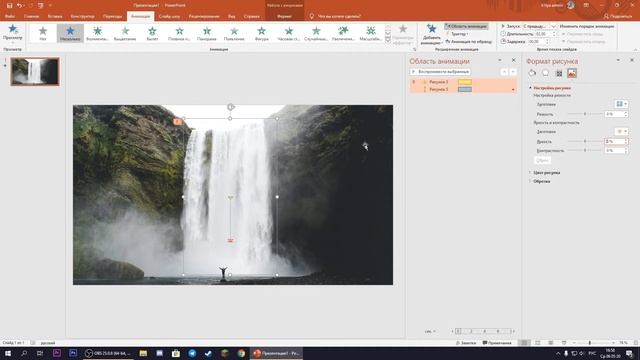Open the Trigger dropdown

point(458,34)
